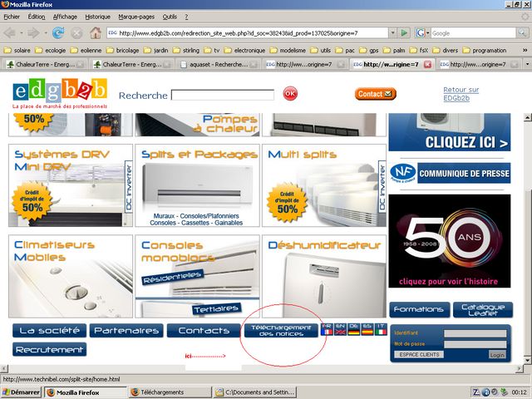Click the orange Contact button

(375, 94)
